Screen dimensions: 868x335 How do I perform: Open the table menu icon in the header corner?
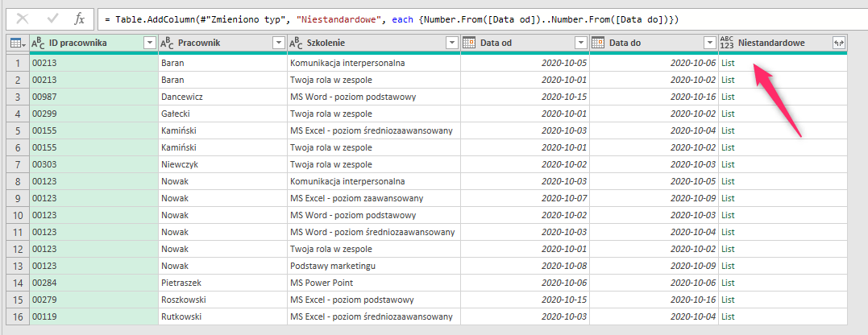[x=16, y=43]
